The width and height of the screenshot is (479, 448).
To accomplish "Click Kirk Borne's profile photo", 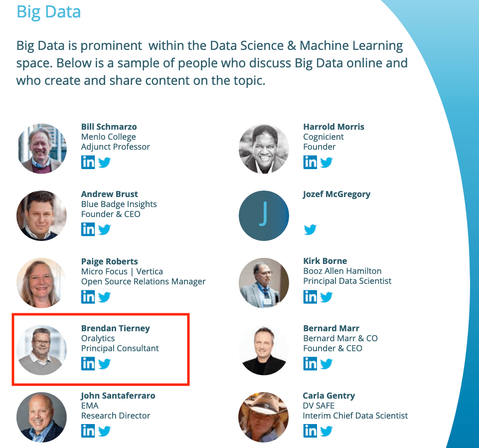I will [x=264, y=283].
